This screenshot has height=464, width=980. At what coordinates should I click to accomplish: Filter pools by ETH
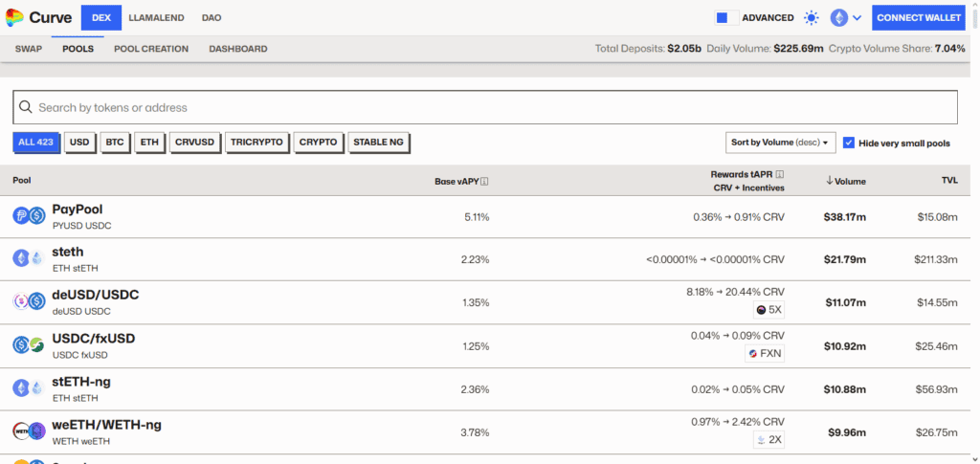149,143
